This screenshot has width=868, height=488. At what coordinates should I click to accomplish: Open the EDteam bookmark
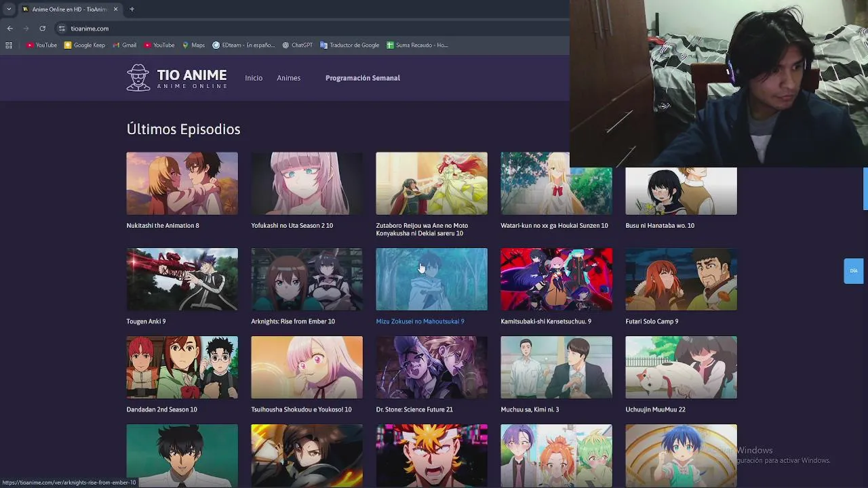(x=243, y=45)
